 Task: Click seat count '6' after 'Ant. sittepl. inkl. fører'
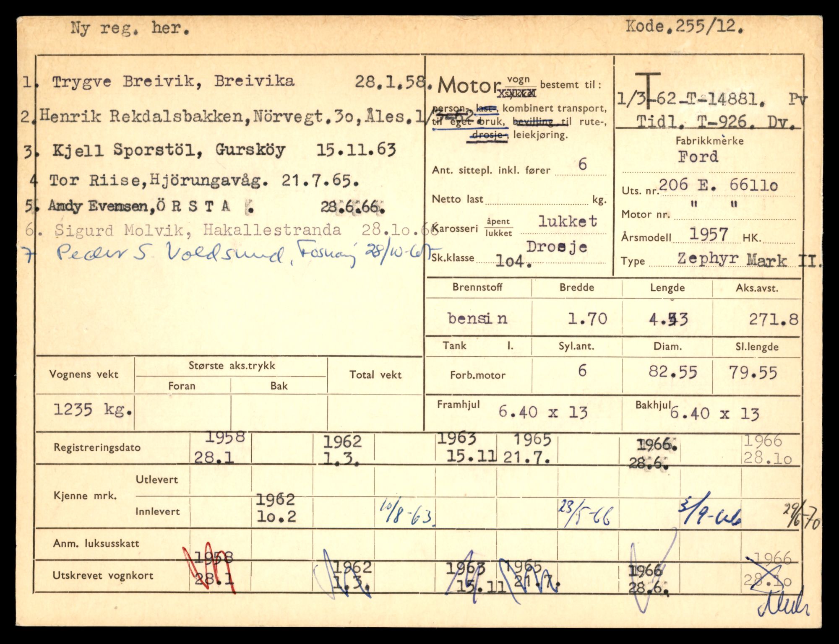click(x=583, y=164)
